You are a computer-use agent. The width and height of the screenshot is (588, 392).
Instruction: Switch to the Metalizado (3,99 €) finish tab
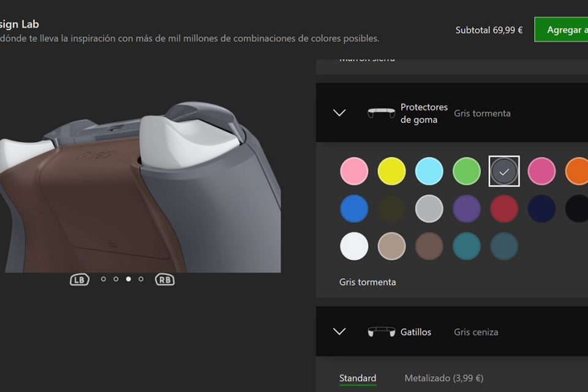444,377
